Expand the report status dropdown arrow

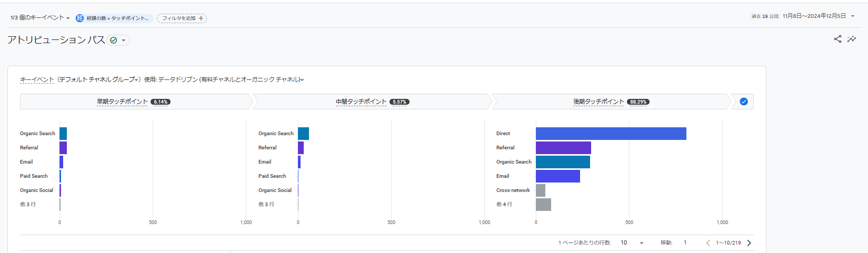[x=124, y=41]
